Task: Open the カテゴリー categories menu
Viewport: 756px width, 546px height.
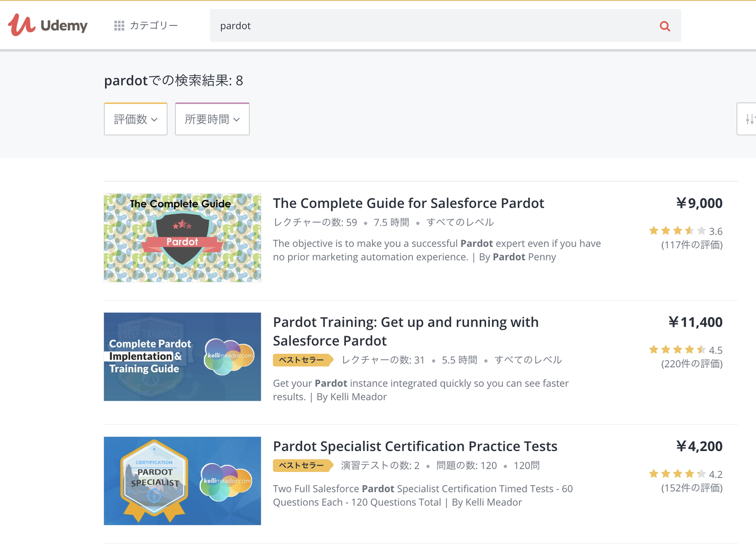Action: 146,25
